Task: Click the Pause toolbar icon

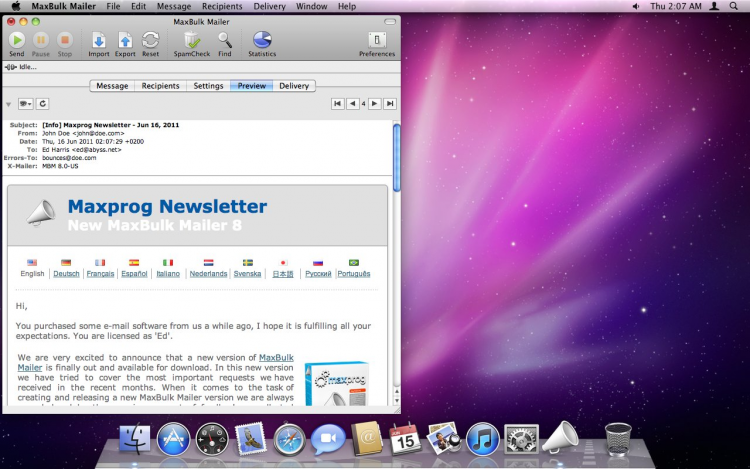Action: coord(41,44)
